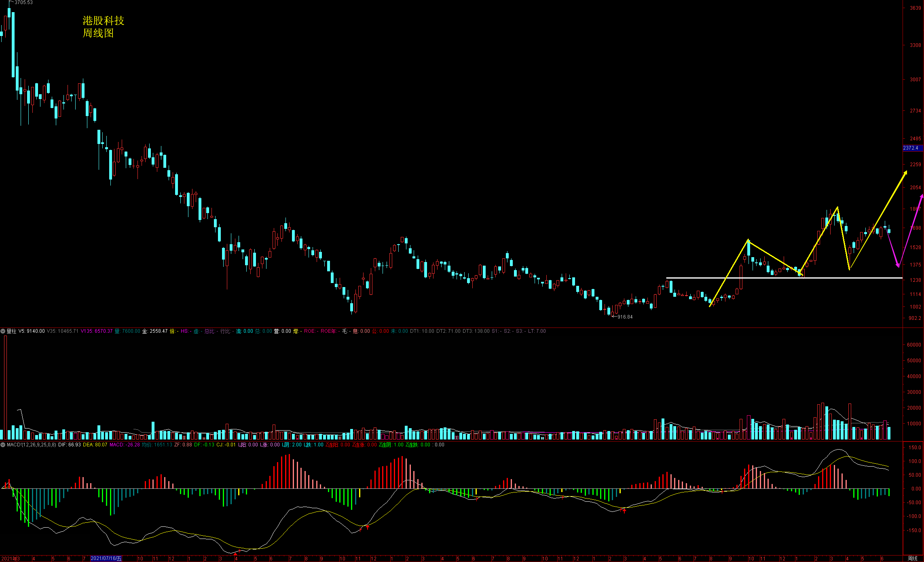Screen dimensions: 924x562
Task: Click the 量柱 indicator name label
Action: click(x=11, y=331)
